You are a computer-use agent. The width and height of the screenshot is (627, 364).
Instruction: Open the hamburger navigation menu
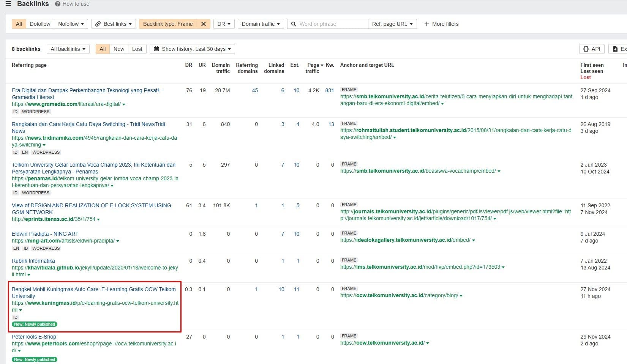(x=8, y=3)
